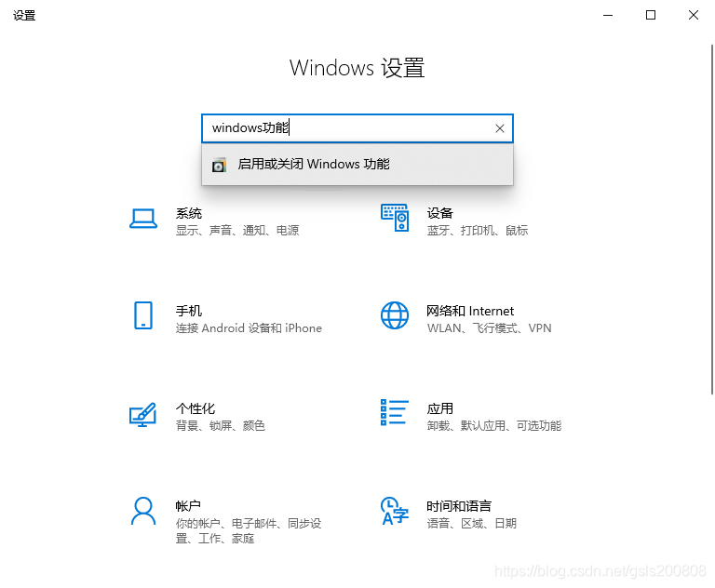Open the 时间和语言 settings title

tap(459, 506)
